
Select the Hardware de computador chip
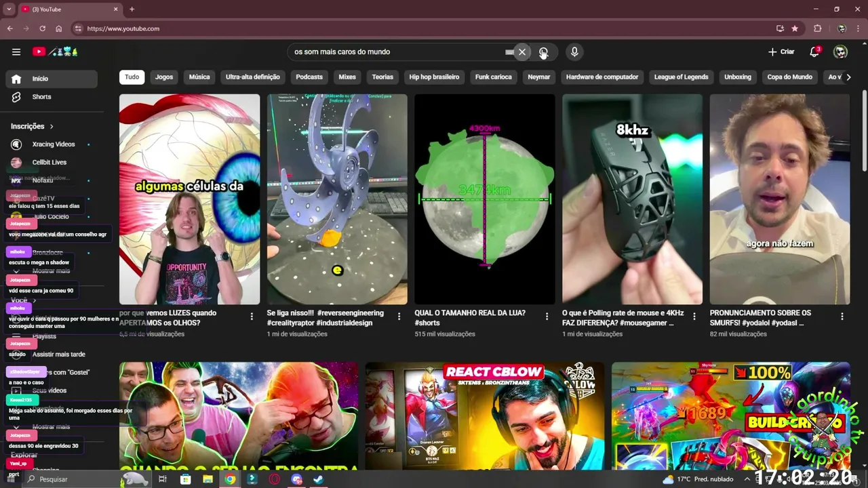pyautogui.click(x=602, y=77)
